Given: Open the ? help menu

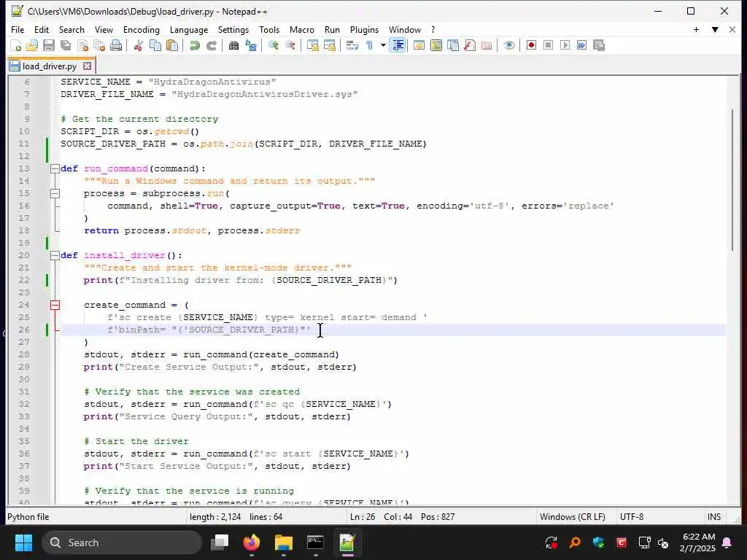Looking at the screenshot, I should [x=433, y=29].
